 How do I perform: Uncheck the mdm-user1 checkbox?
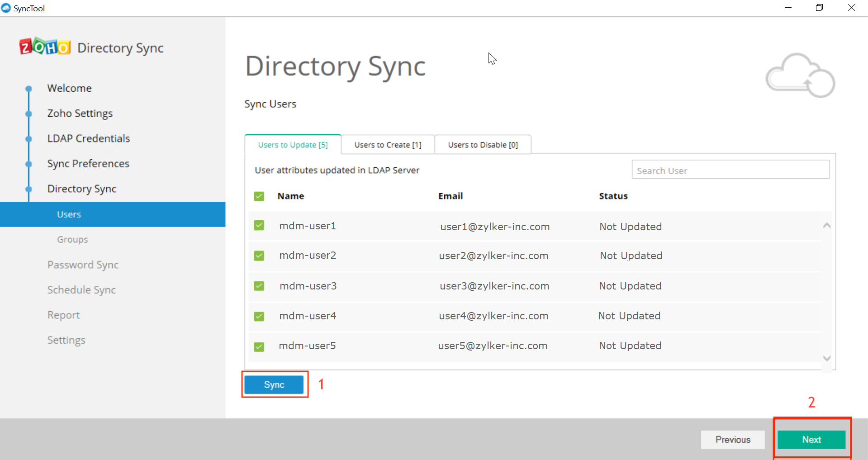[259, 225]
